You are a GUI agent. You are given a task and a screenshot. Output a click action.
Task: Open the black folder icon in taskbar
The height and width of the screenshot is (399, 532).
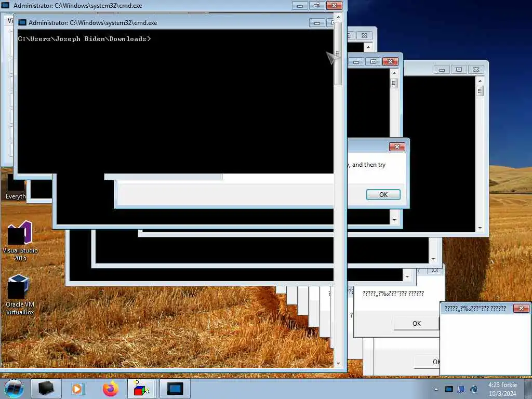click(x=46, y=389)
